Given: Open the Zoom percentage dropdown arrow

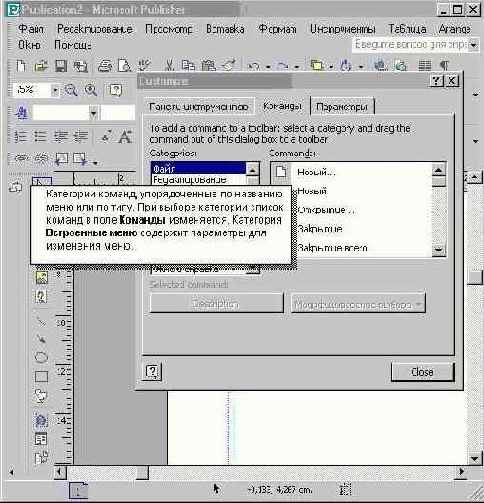Looking at the screenshot, I should 55,90.
